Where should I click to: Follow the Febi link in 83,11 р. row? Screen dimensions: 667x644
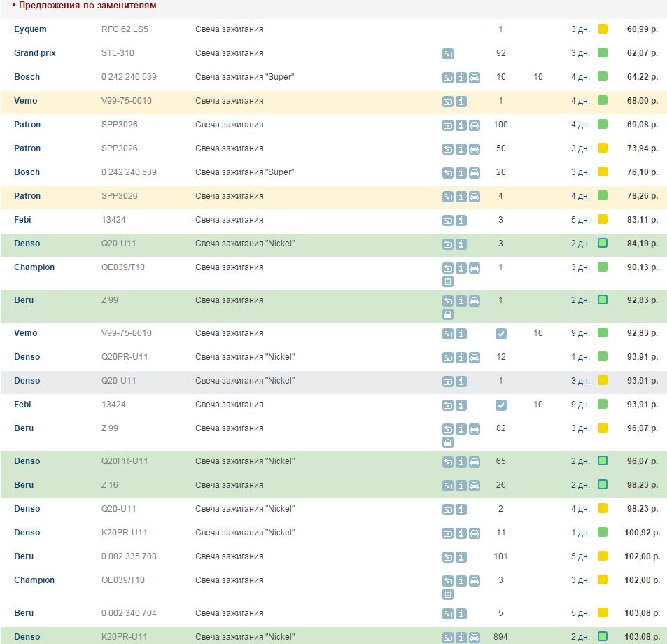coord(22,220)
